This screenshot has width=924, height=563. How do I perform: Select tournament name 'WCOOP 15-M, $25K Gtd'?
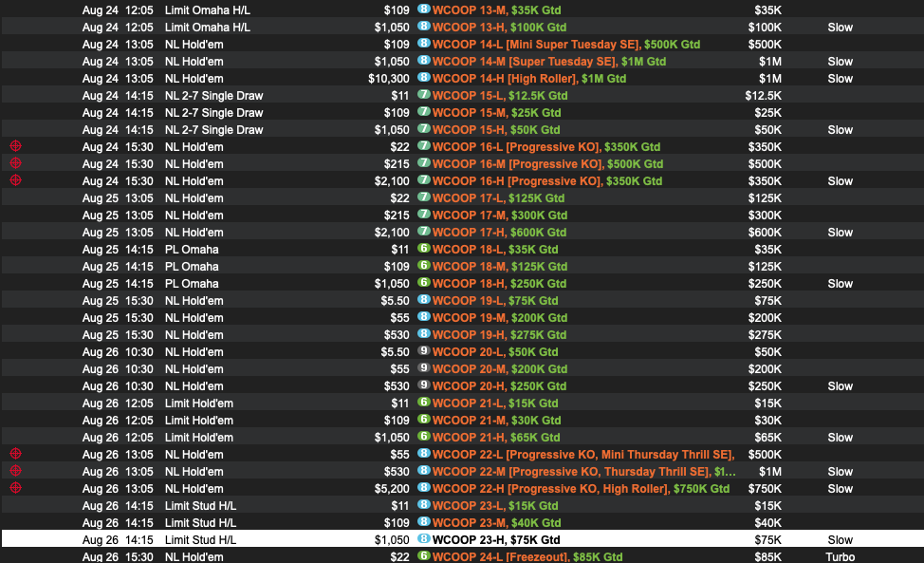[497, 113]
